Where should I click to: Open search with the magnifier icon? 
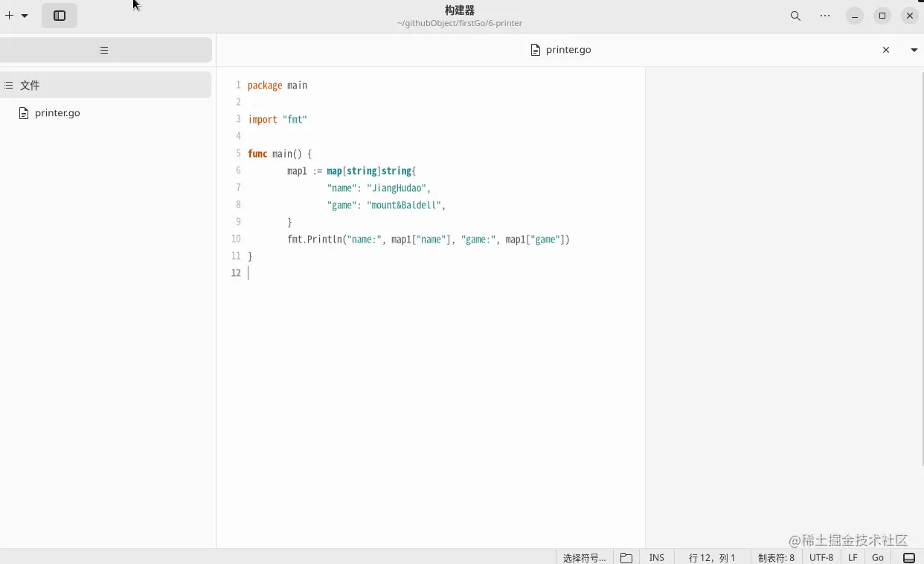coord(795,15)
